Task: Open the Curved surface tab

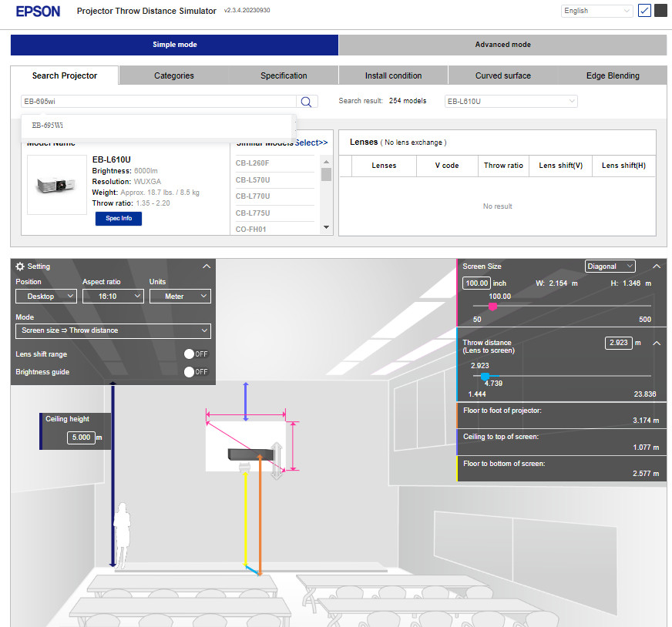Action: pos(502,75)
